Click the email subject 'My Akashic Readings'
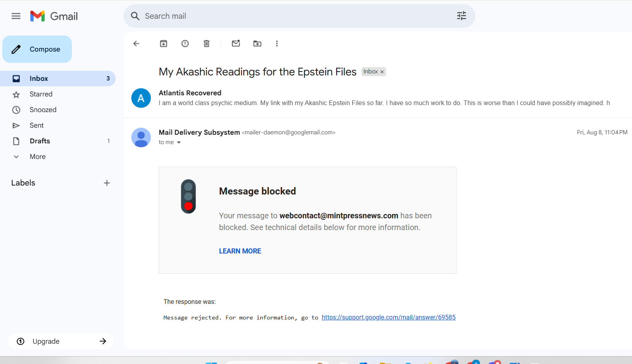Viewport: 632px width, 364px height. click(258, 72)
